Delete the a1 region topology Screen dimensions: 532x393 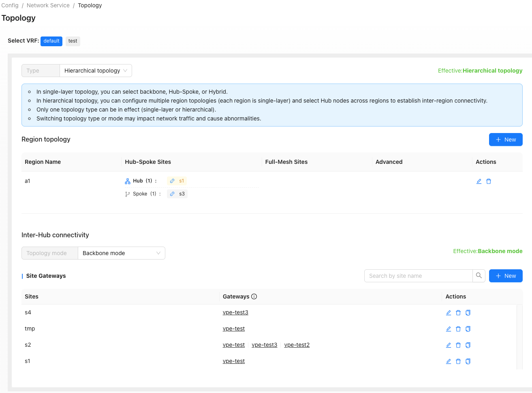click(489, 181)
